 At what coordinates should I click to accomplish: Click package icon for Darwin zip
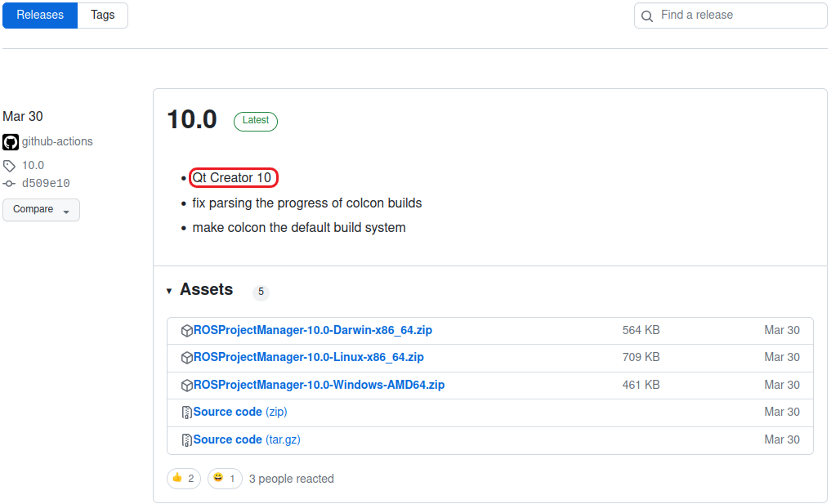tap(186, 331)
